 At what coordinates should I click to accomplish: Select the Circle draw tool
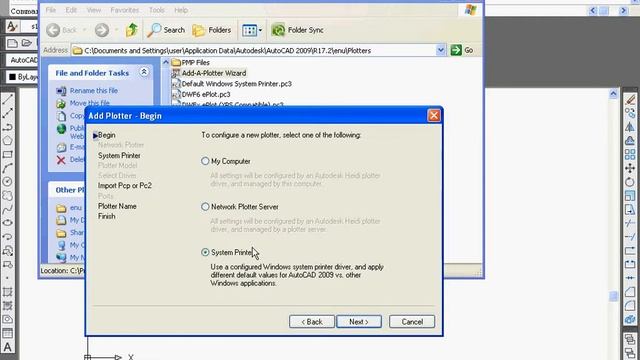7,182
